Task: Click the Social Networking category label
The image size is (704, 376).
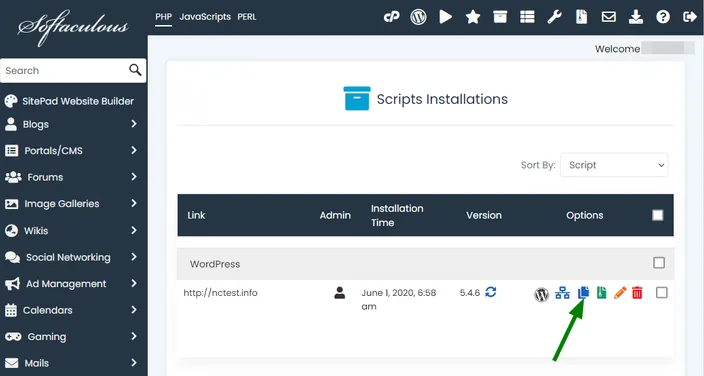Action: tap(68, 257)
